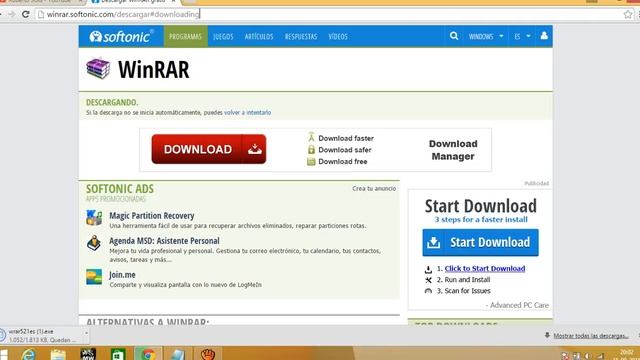Open the PROGRAMAS tab
640x360 pixels.
(x=185, y=36)
